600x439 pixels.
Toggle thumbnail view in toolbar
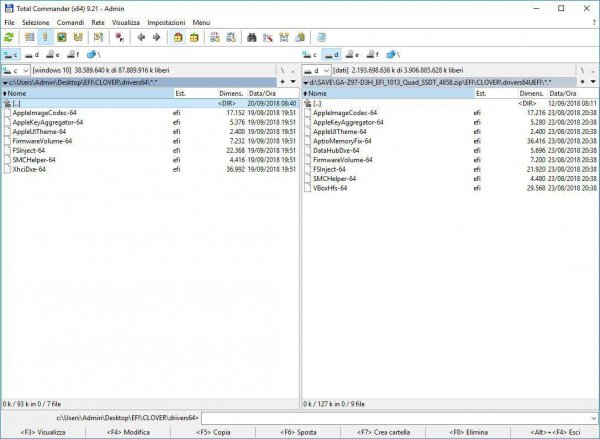click(x=62, y=37)
